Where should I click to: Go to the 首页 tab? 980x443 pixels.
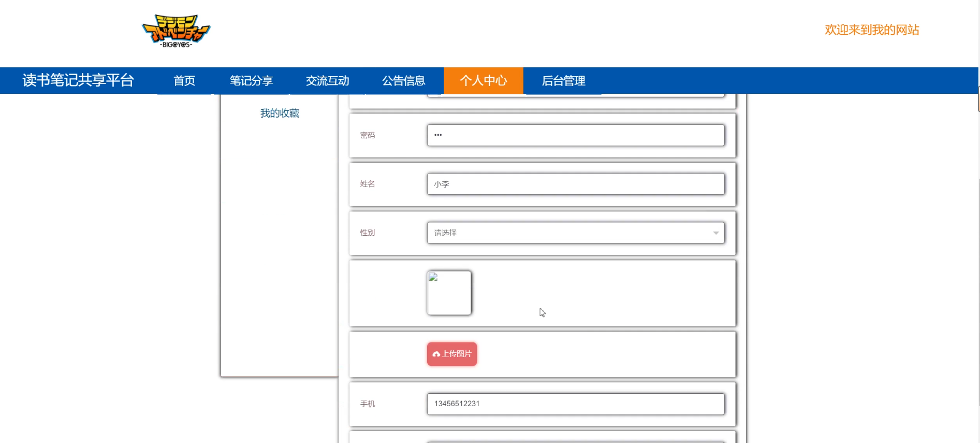(x=184, y=81)
